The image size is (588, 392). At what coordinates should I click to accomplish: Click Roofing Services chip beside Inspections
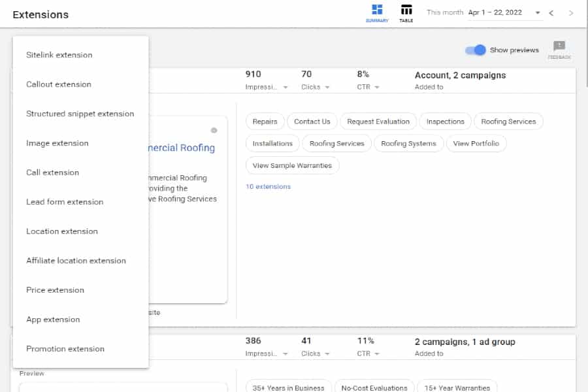tap(508, 122)
